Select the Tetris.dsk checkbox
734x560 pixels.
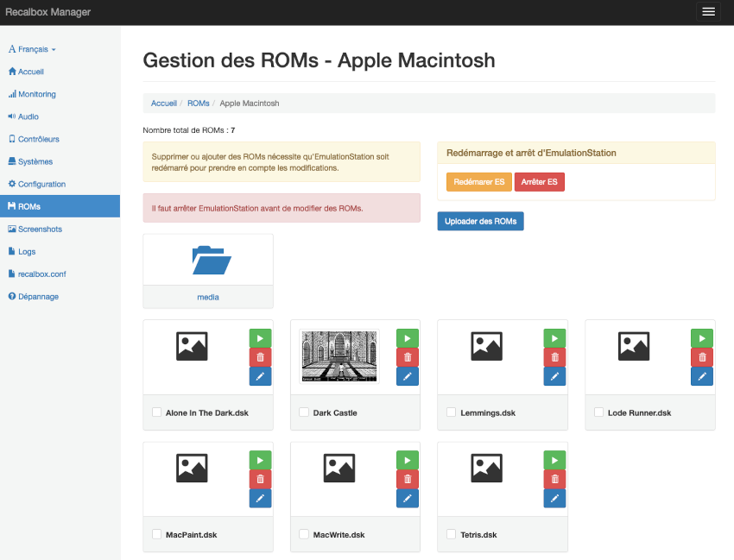coord(452,534)
